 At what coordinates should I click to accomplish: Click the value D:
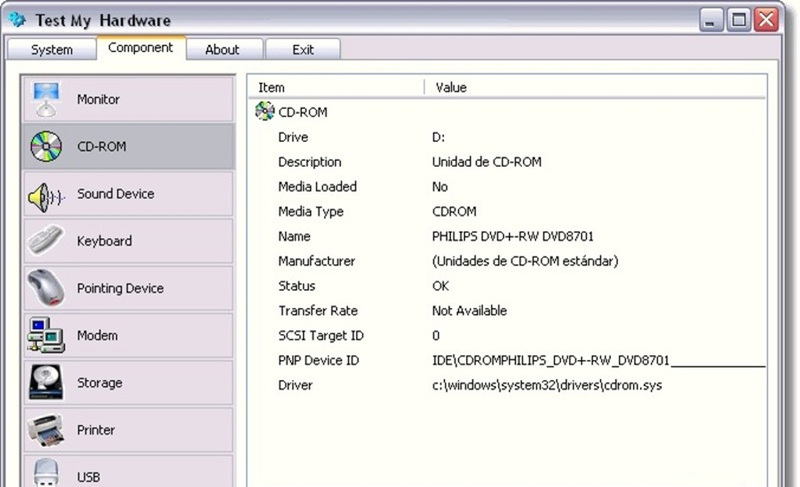tap(438, 137)
